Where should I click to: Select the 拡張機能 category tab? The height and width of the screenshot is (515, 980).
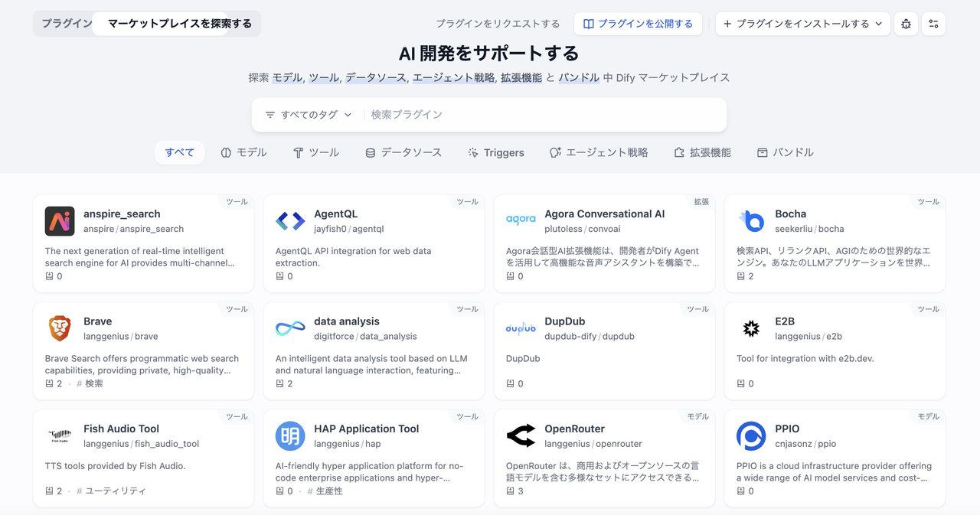(x=702, y=152)
